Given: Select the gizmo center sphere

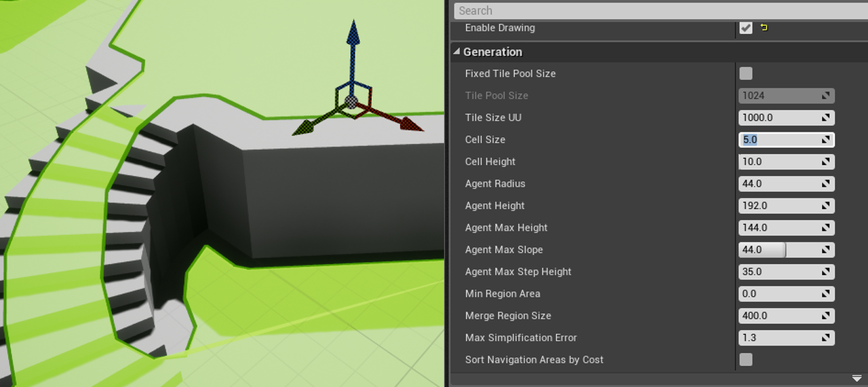Looking at the screenshot, I should point(351,101).
